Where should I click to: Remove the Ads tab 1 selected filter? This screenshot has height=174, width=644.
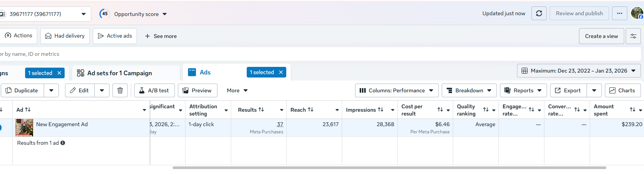[x=281, y=72]
